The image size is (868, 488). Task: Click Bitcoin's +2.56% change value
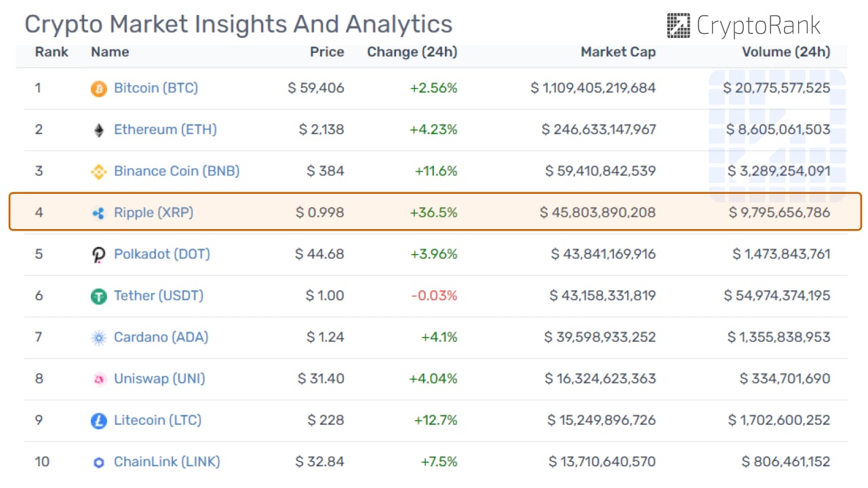click(434, 88)
